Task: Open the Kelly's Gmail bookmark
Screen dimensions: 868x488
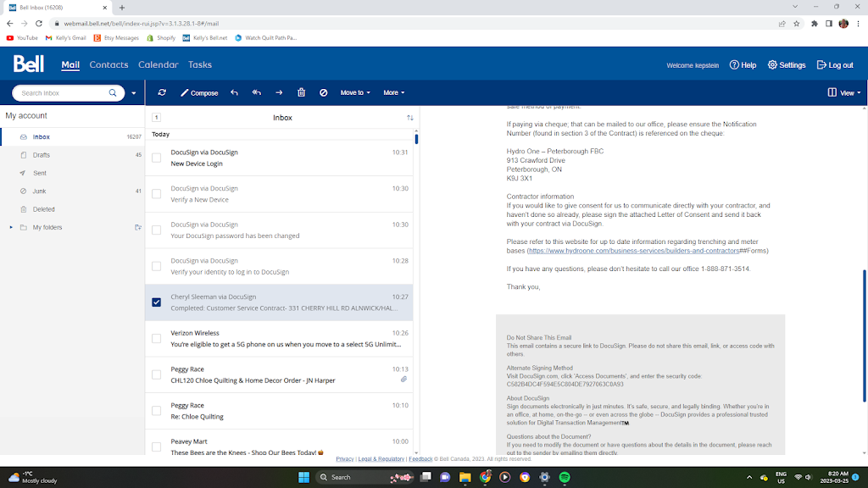Action: 65,38
